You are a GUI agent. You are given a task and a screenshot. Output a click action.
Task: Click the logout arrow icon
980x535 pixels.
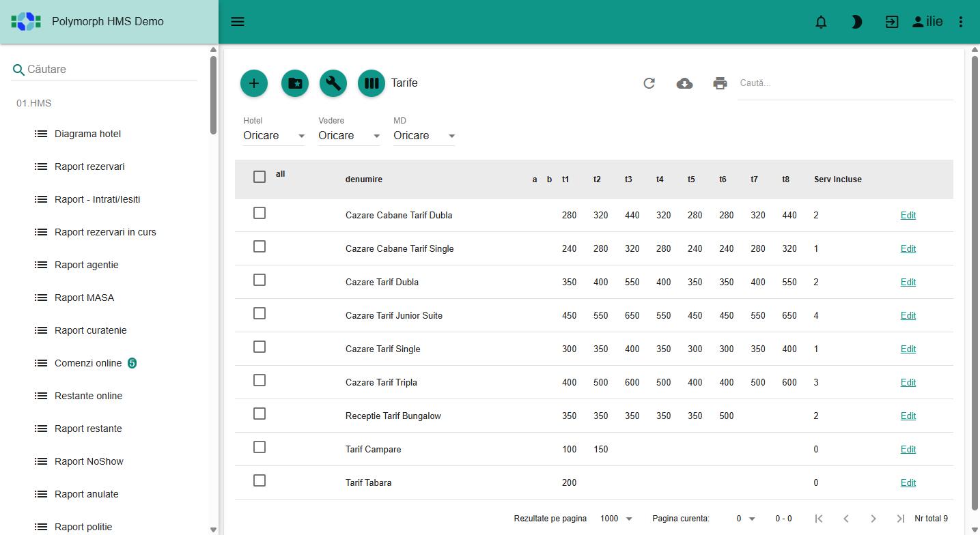point(892,22)
